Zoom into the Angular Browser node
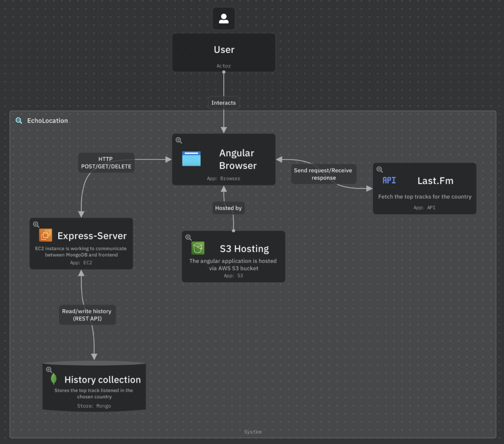The height and width of the screenshot is (444, 504). click(x=179, y=140)
